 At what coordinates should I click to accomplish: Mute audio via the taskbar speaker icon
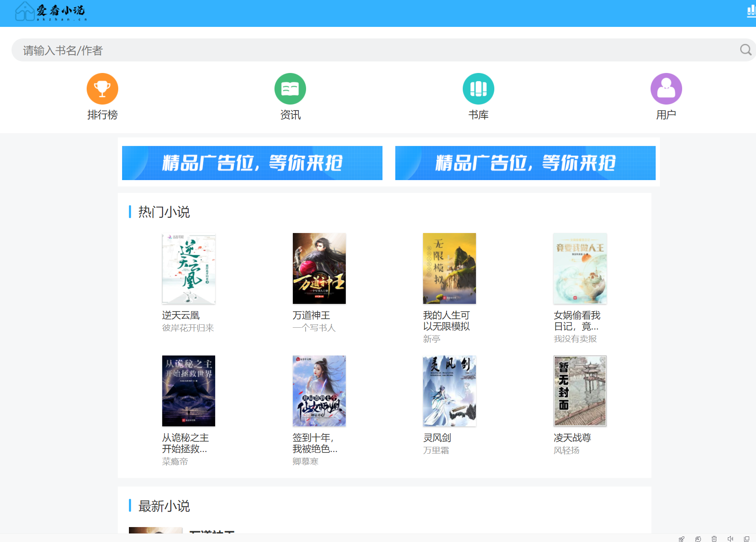tap(731, 538)
